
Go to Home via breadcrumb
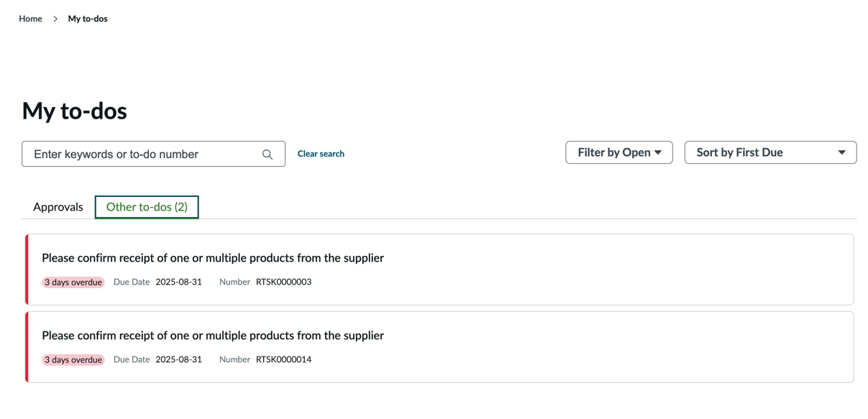30,19
